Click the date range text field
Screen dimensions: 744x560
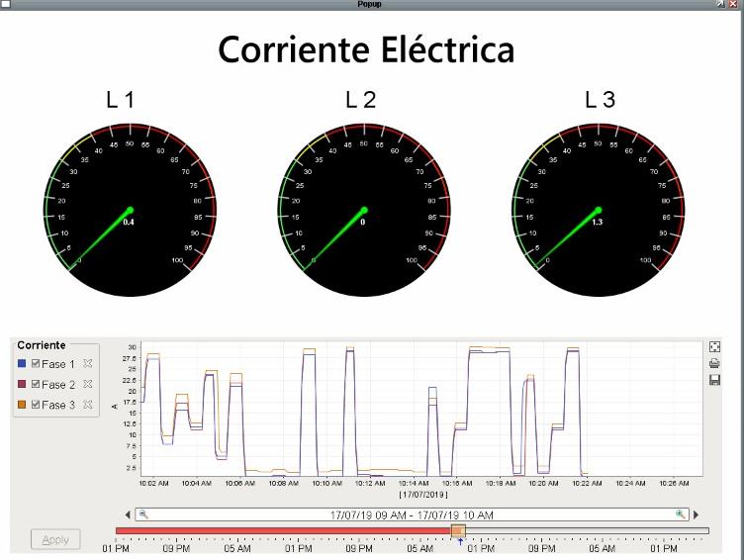(411, 514)
